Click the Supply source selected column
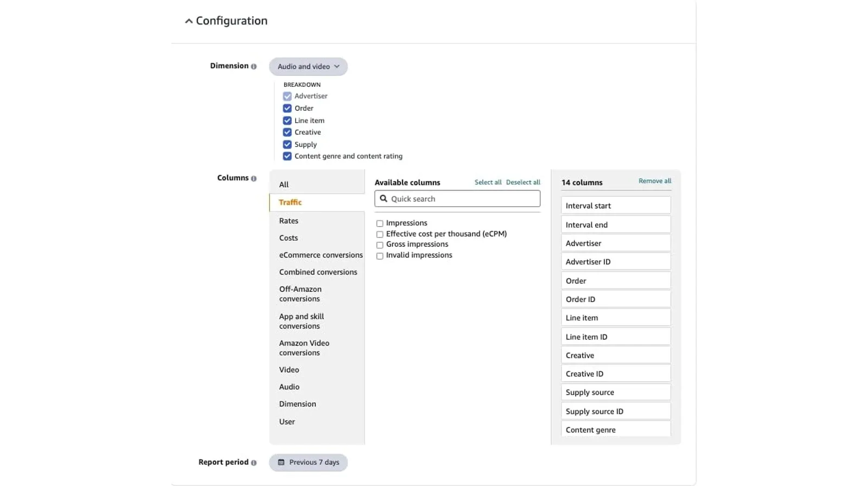The image size is (868, 488). [x=616, y=392]
